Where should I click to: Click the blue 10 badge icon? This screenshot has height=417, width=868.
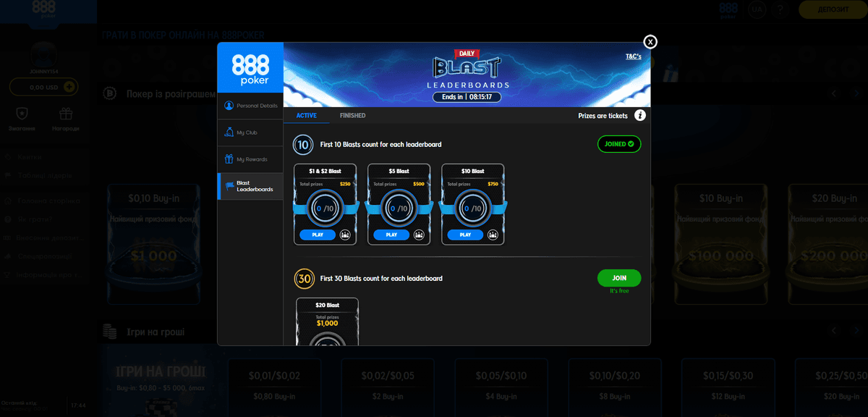pos(303,145)
